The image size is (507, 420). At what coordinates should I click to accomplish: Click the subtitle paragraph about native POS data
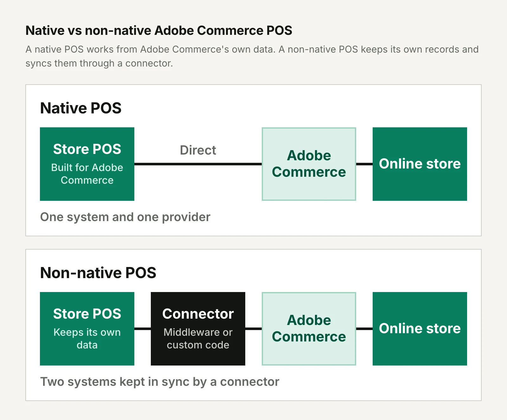click(x=252, y=56)
